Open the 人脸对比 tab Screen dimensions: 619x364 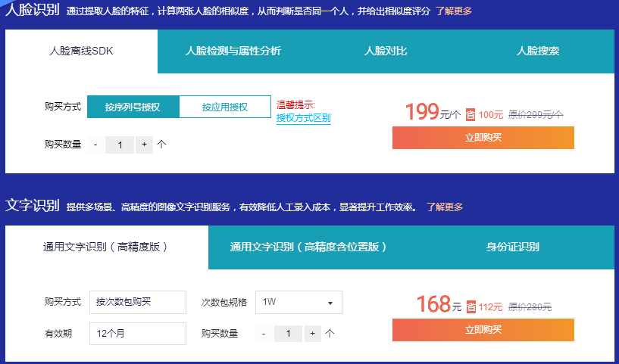[x=386, y=51]
